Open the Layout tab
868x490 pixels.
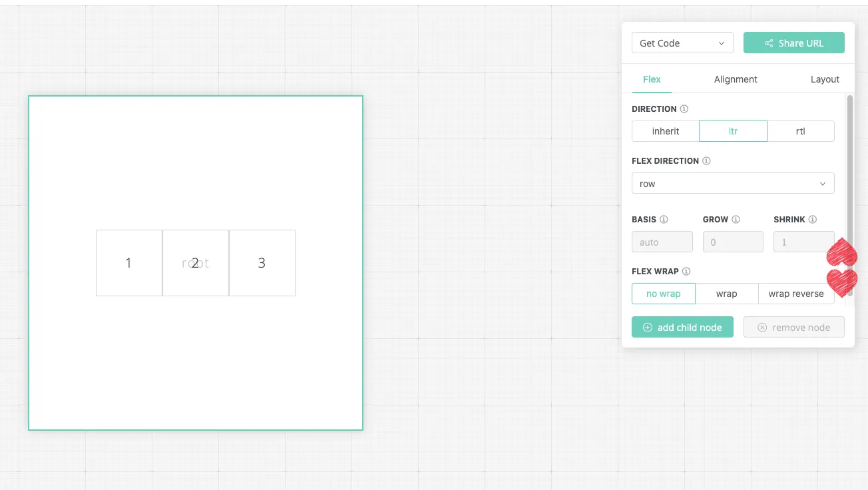[825, 79]
